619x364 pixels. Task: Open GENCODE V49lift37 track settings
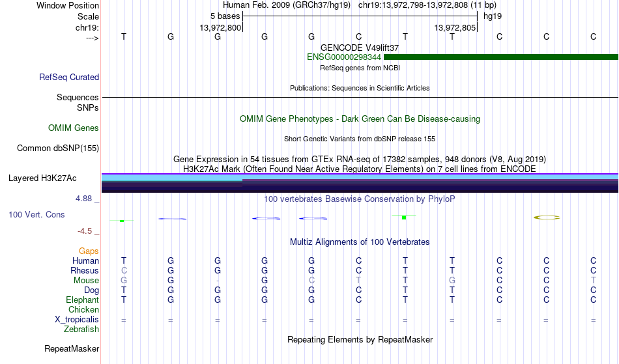(x=360, y=48)
